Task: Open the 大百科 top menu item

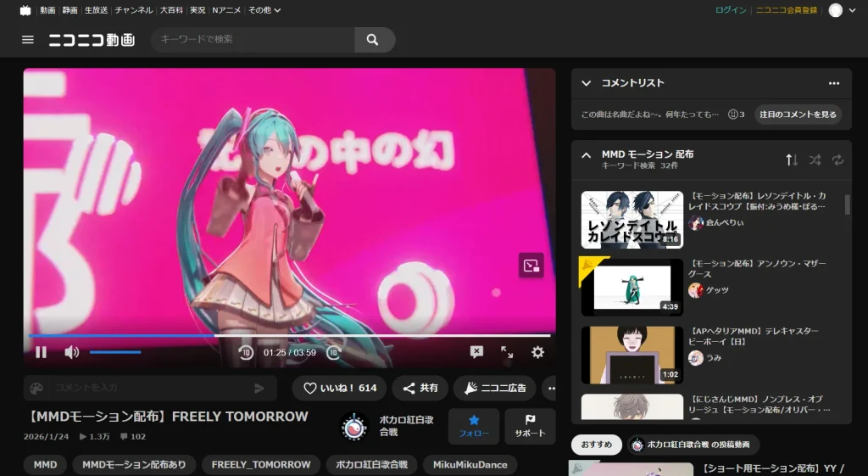Action: [x=171, y=10]
